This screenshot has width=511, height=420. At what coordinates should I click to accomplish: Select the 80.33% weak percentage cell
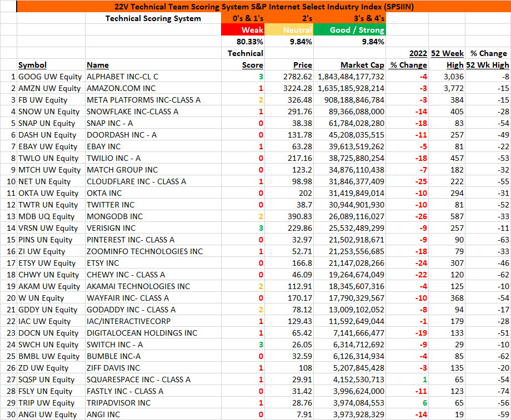(x=243, y=42)
